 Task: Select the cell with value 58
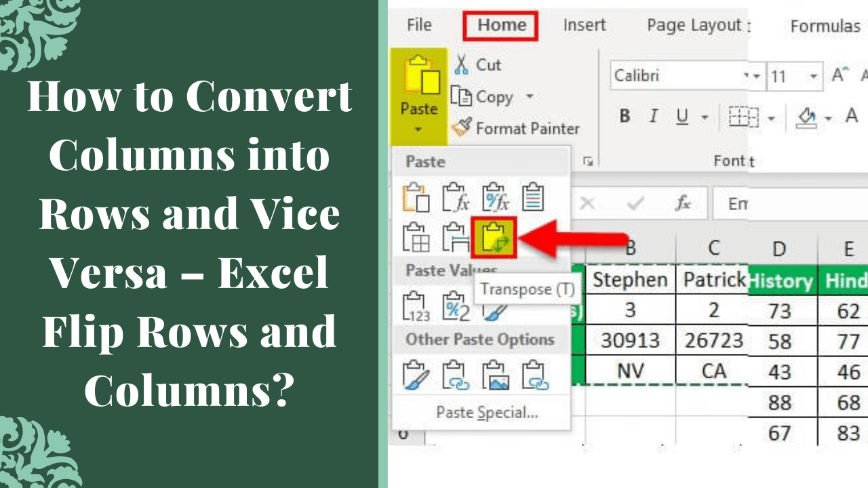click(x=783, y=341)
